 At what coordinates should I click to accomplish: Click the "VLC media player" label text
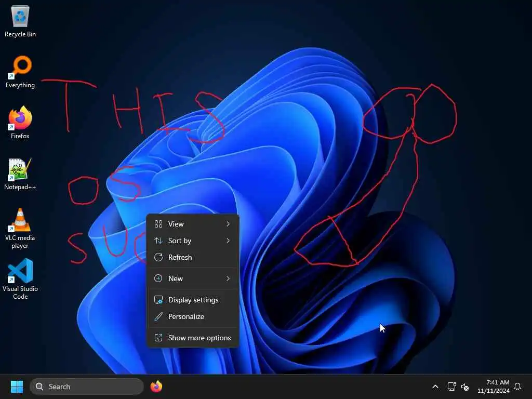[x=20, y=242]
